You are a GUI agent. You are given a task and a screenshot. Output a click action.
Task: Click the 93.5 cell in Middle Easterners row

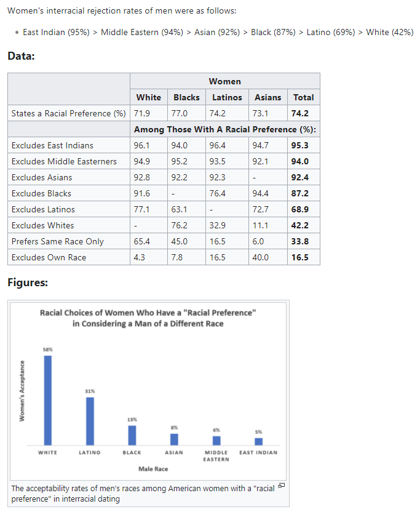tap(227, 161)
